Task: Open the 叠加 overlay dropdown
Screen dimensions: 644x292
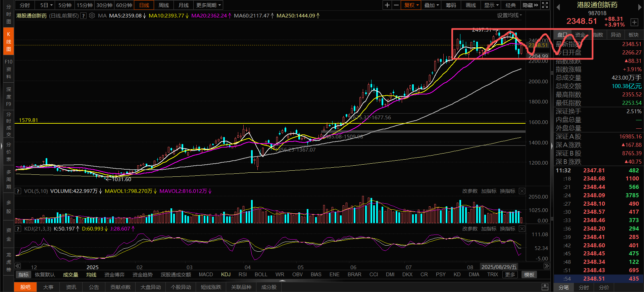Action: click(x=431, y=5)
